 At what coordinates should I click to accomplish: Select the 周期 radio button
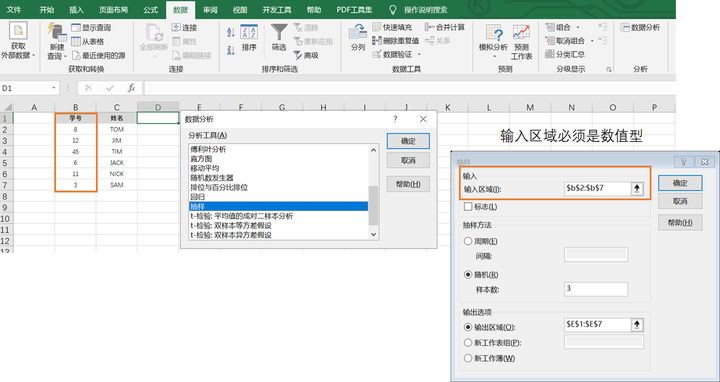coord(468,241)
